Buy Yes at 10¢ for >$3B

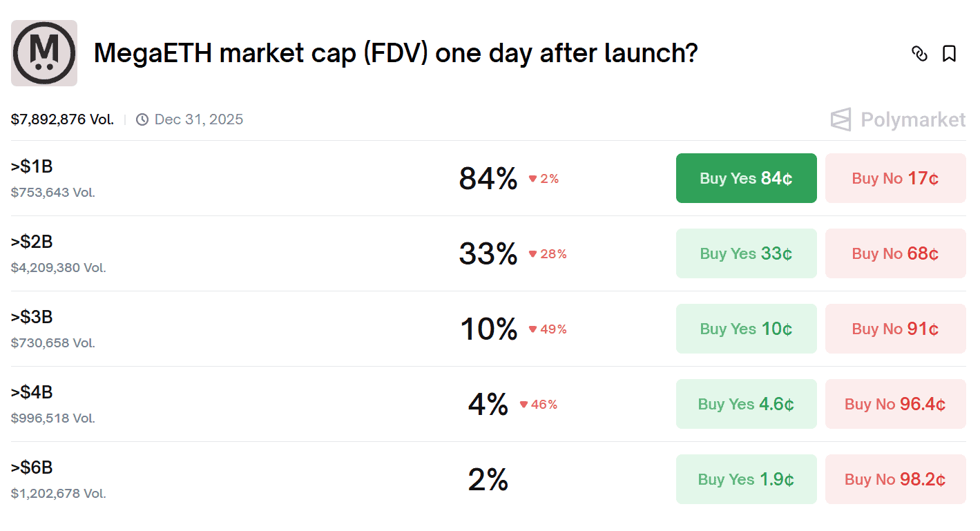(746, 329)
